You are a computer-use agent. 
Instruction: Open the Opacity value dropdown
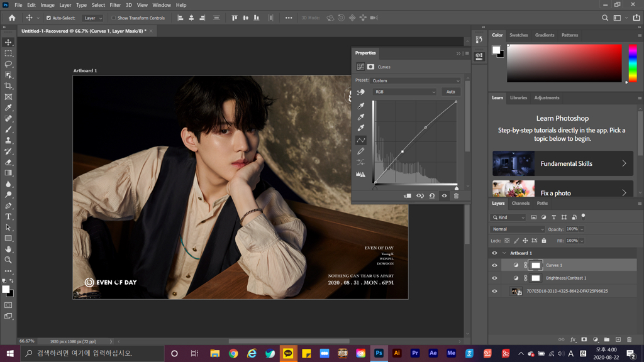[x=582, y=229]
